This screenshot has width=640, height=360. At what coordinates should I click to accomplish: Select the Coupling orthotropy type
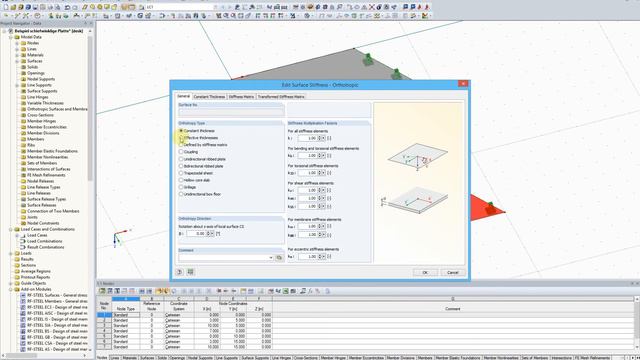[x=181, y=152]
